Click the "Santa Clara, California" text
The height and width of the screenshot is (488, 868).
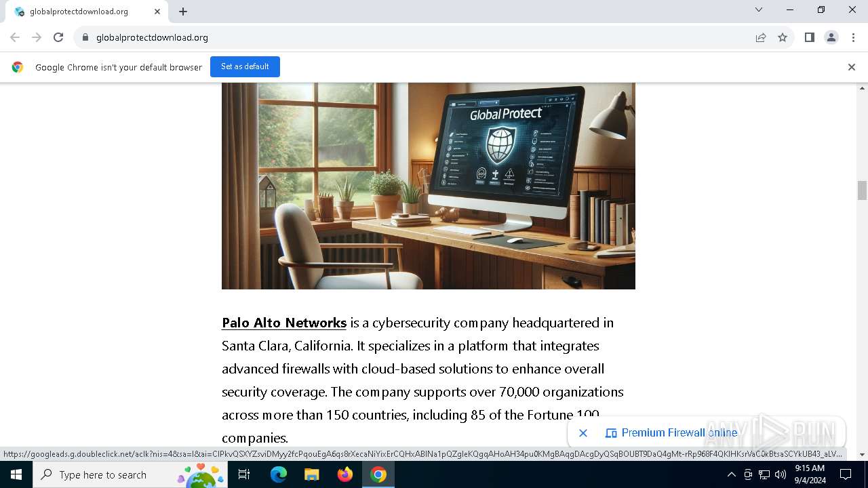(286, 346)
